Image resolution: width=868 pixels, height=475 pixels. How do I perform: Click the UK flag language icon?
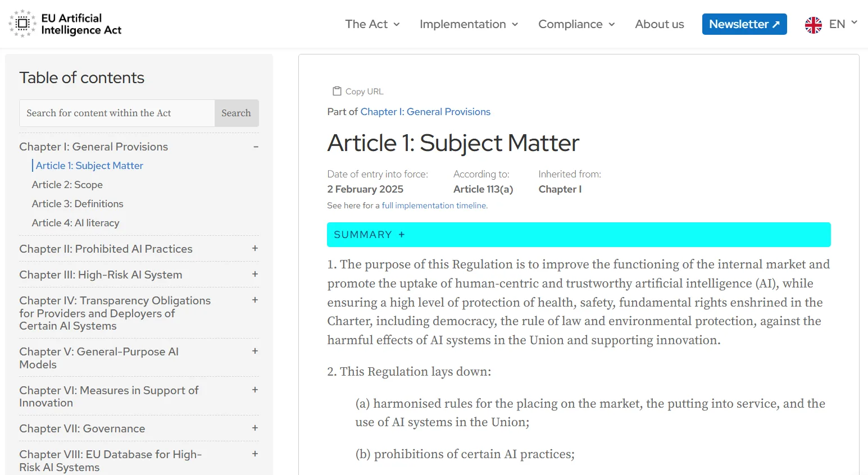click(x=813, y=25)
